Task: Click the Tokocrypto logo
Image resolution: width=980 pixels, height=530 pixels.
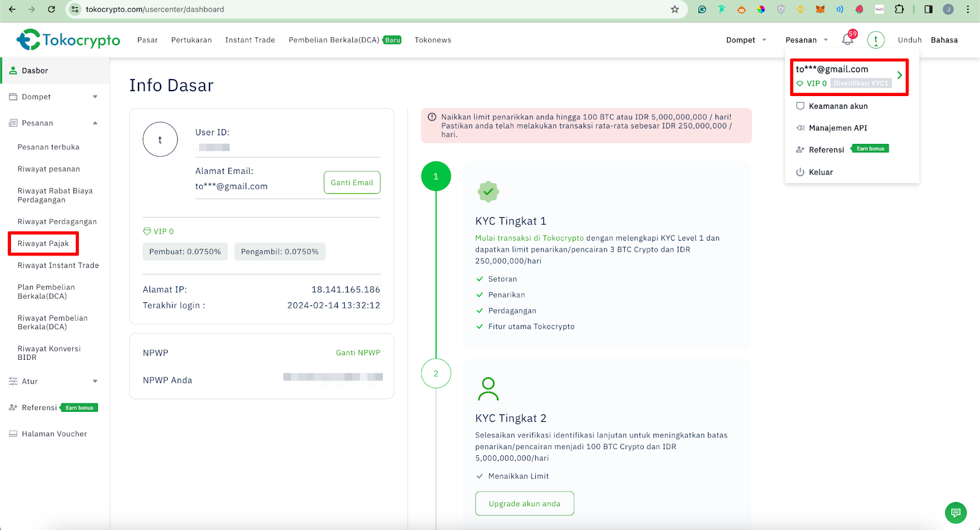Action: pos(68,40)
